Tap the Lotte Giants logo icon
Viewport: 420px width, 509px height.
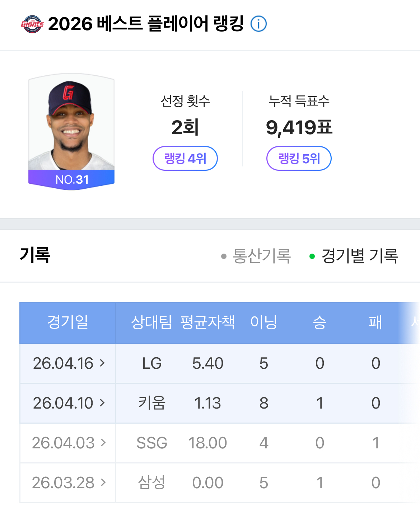pyautogui.click(x=32, y=24)
